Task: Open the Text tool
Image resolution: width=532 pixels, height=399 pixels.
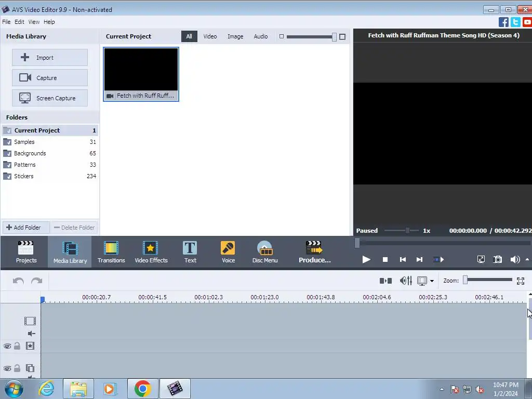Action: pos(190,252)
